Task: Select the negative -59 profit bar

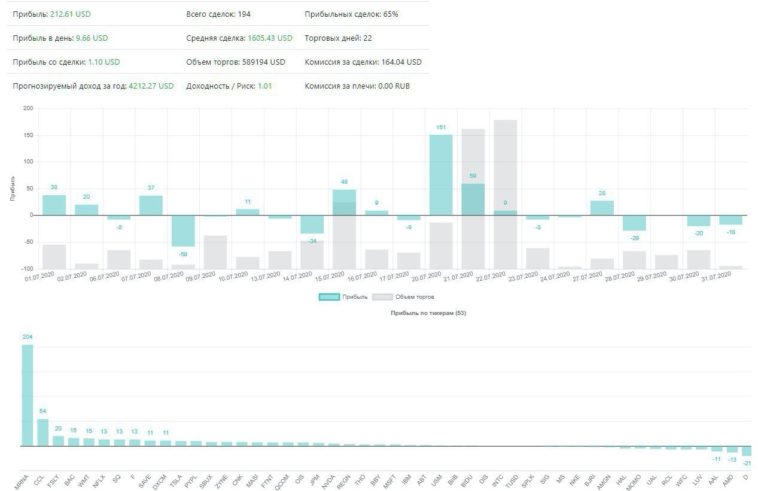Action: [x=183, y=230]
